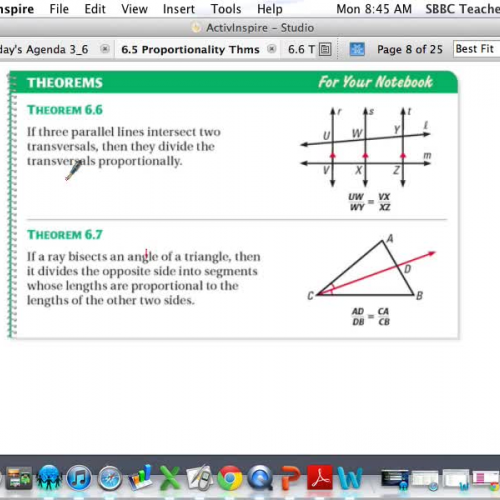The image size is (500, 500).
Task: Restore the minimized dark window in Dock
Action: click(394, 479)
